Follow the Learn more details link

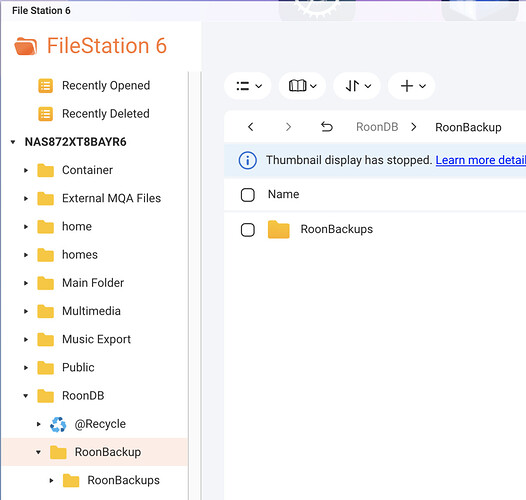[x=480, y=160]
